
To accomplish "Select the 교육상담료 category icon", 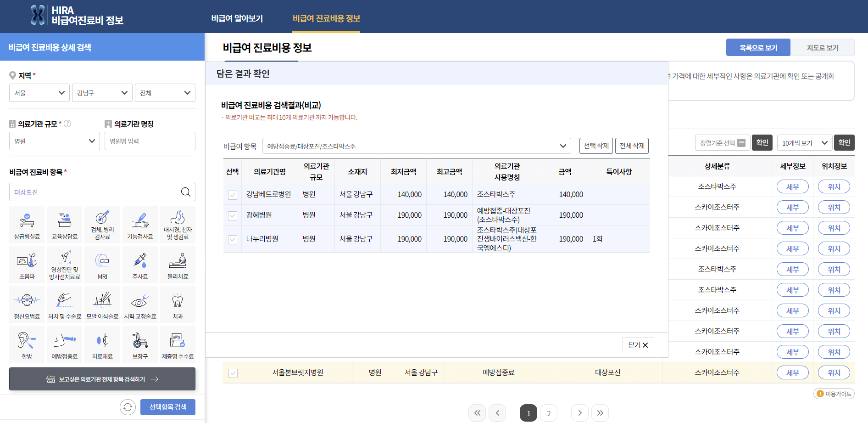I will tap(65, 224).
